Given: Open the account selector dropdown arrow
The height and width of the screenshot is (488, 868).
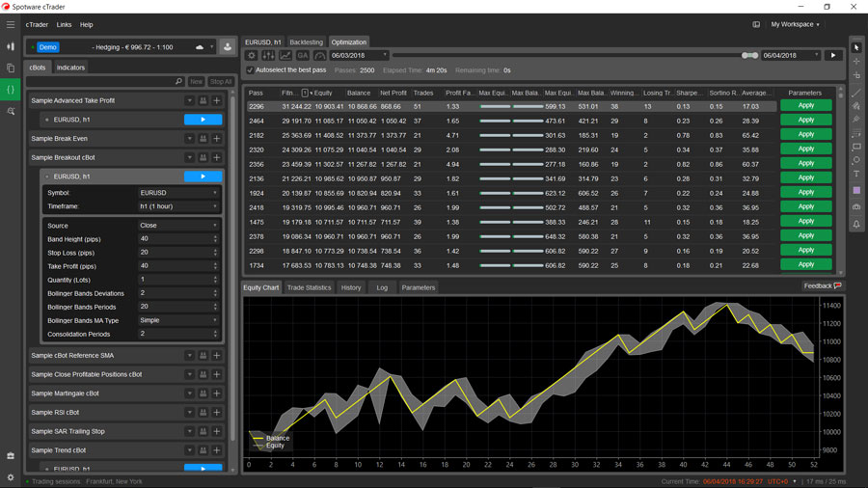Looking at the screenshot, I should coord(211,47).
